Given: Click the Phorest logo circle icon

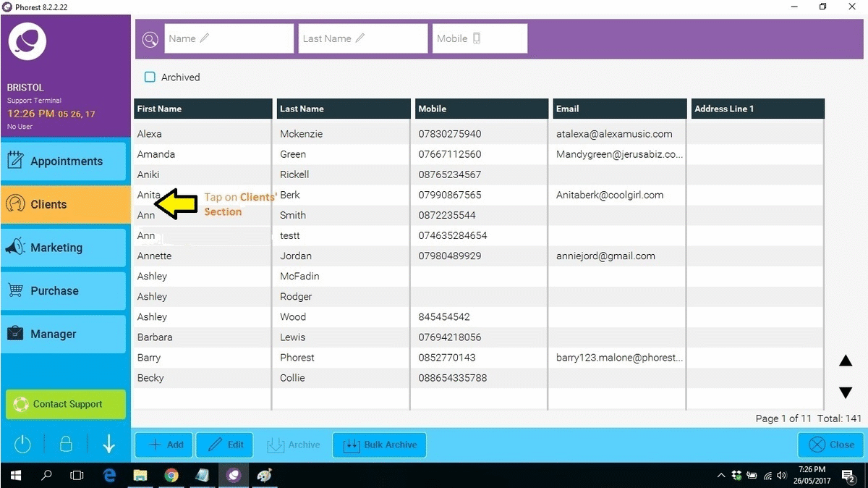Looking at the screenshot, I should click(x=28, y=41).
